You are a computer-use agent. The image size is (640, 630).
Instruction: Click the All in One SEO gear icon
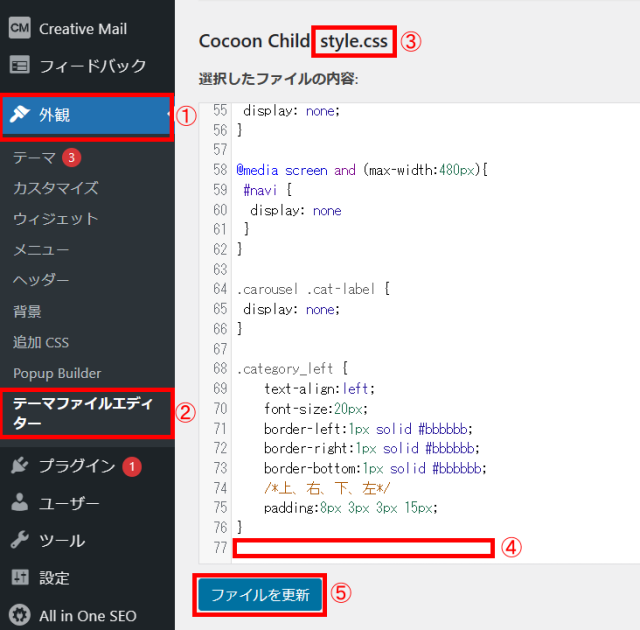tap(19, 615)
